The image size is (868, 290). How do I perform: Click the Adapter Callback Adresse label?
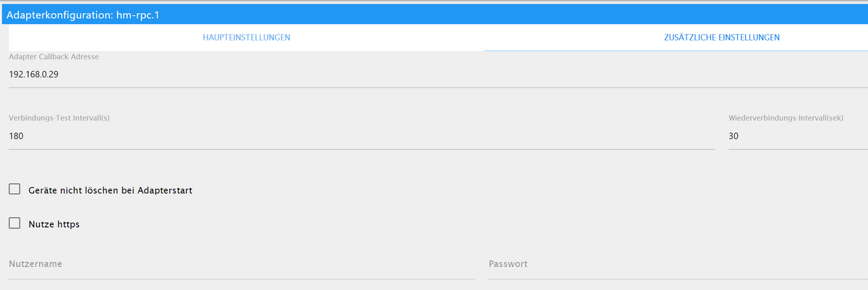coord(54,56)
